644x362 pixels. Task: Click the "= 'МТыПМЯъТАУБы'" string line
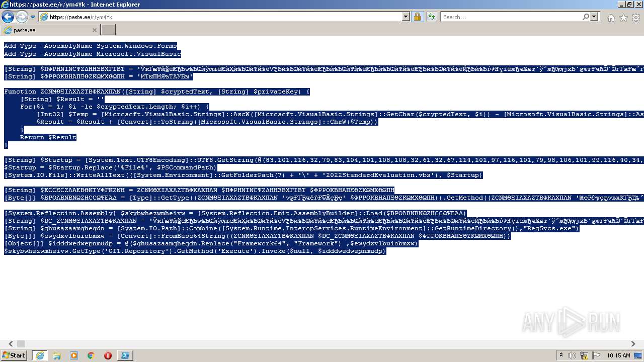pos(99,76)
